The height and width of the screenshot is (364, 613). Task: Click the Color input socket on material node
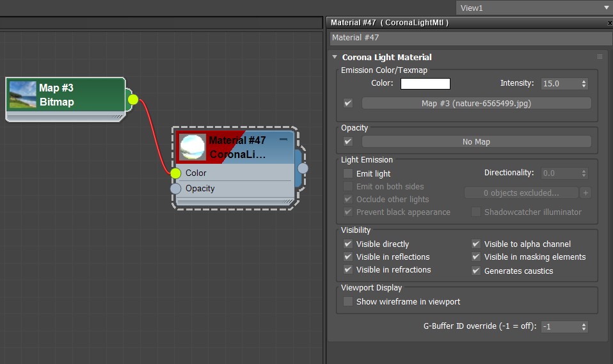[176, 173]
